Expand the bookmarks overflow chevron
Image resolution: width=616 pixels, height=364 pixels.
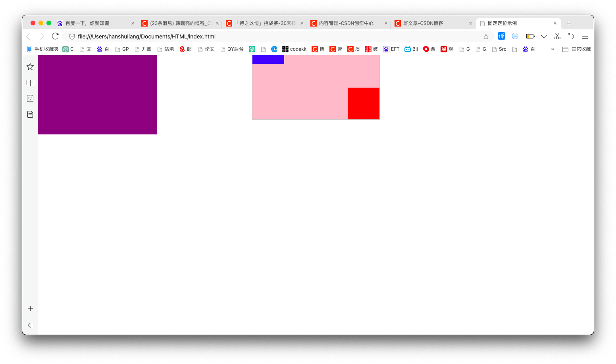552,49
